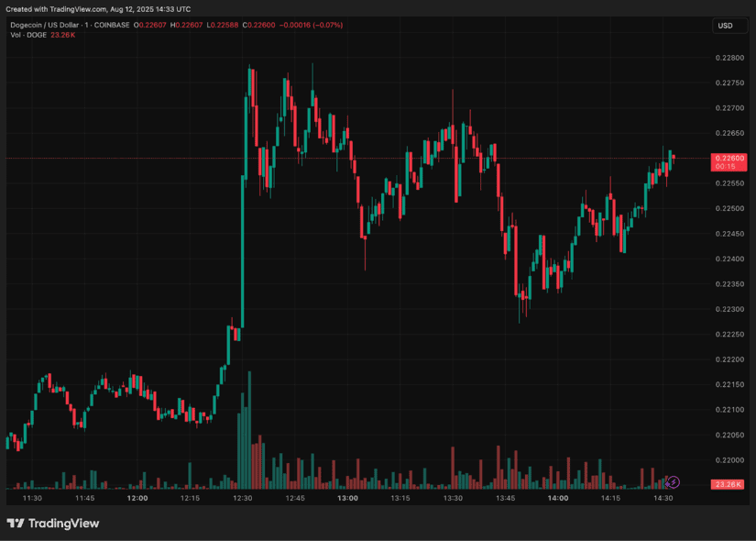Click the 12:30 time axis label
Image resolution: width=756 pixels, height=541 pixels.
[x=243, y=498]
